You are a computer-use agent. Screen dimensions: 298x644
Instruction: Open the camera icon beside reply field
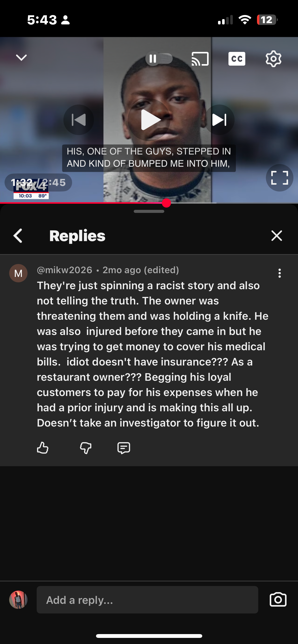click(x=278, y=599)
